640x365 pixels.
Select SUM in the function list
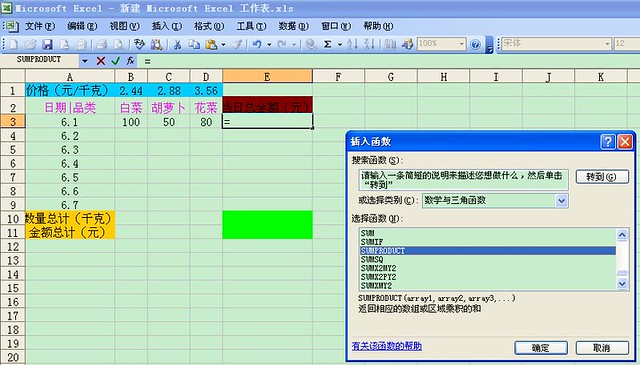pyautogui.click(x=488, y=233)
